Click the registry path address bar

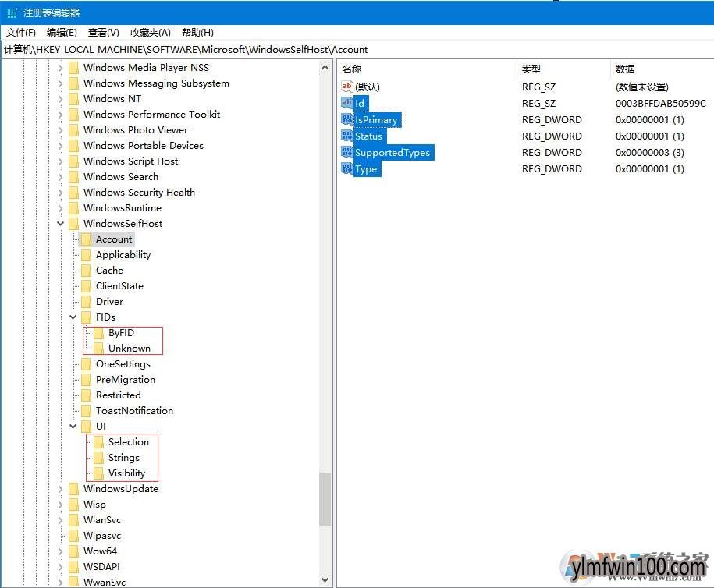[x=357, y=50]
